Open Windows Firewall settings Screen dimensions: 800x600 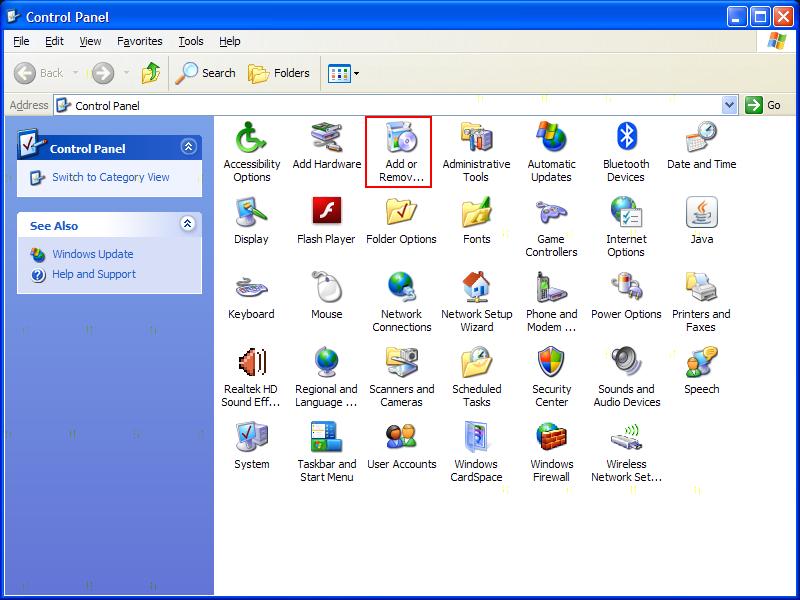click(552, 452)
